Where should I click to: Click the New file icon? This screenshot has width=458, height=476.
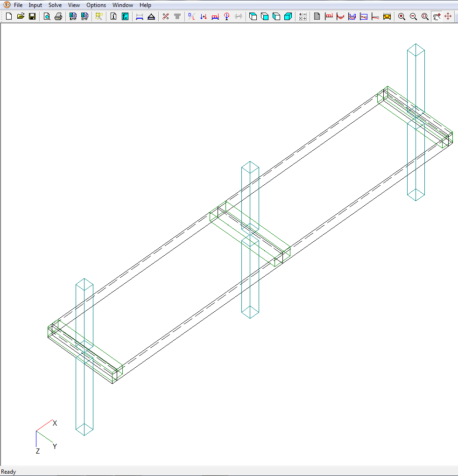pyautogui.click(x=9, y=17)
